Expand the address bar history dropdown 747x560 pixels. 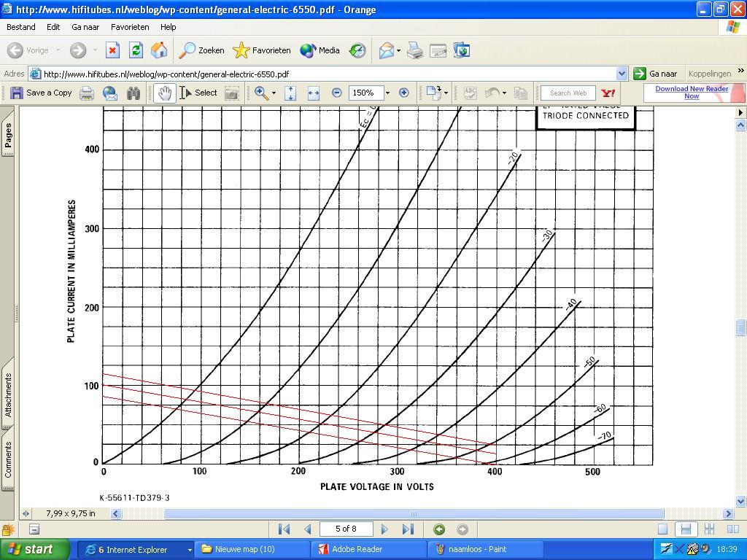click(622, 74)
